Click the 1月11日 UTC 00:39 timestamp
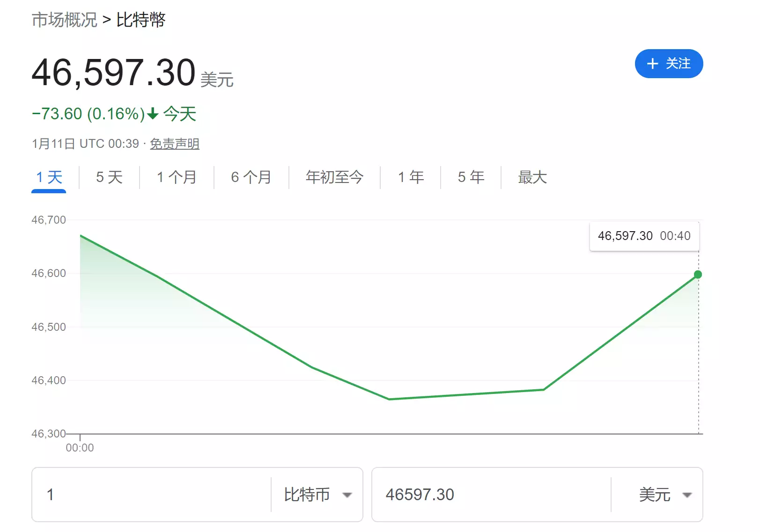Image resolution: width=760 pixels, height=532 pixels. 85,144
